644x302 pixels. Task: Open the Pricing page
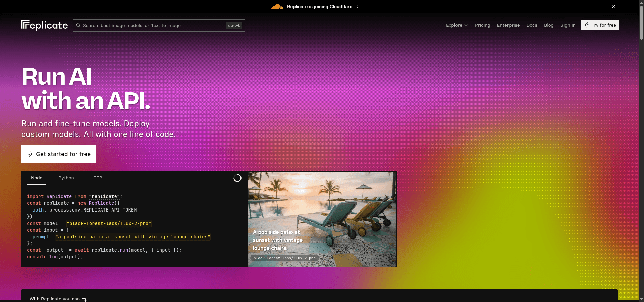point(482,25)
